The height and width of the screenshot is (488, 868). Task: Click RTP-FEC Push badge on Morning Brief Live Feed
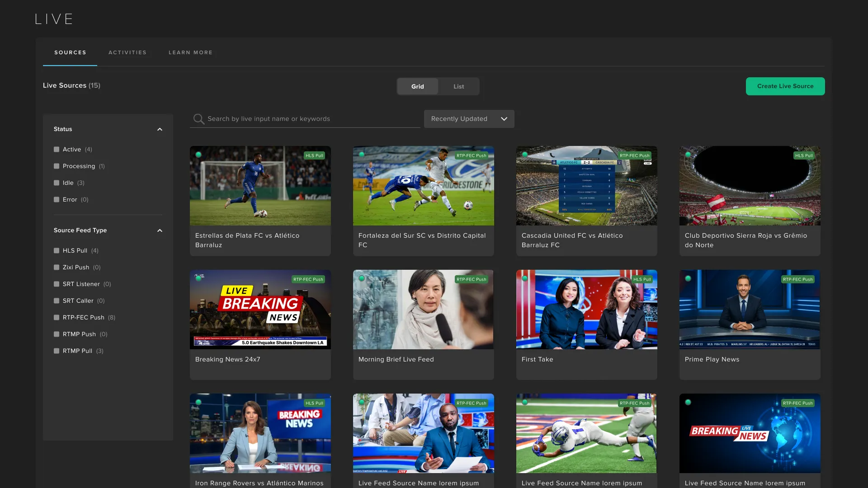pos(471,279)
